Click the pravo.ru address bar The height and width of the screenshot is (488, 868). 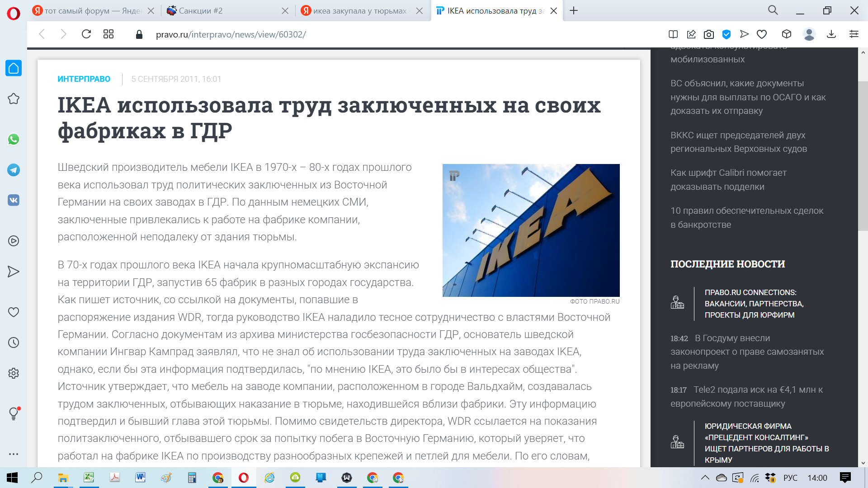[231, 34]
